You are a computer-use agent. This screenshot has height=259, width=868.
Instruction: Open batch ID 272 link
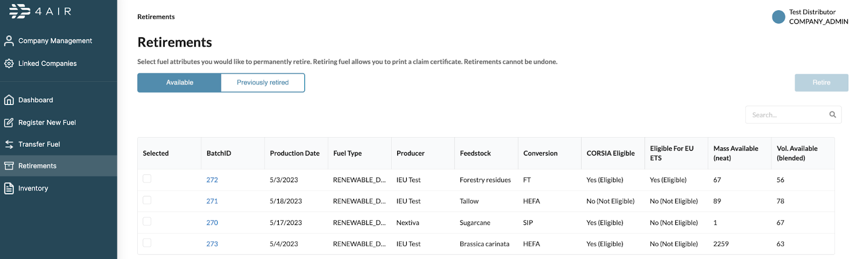coord(212,180)
